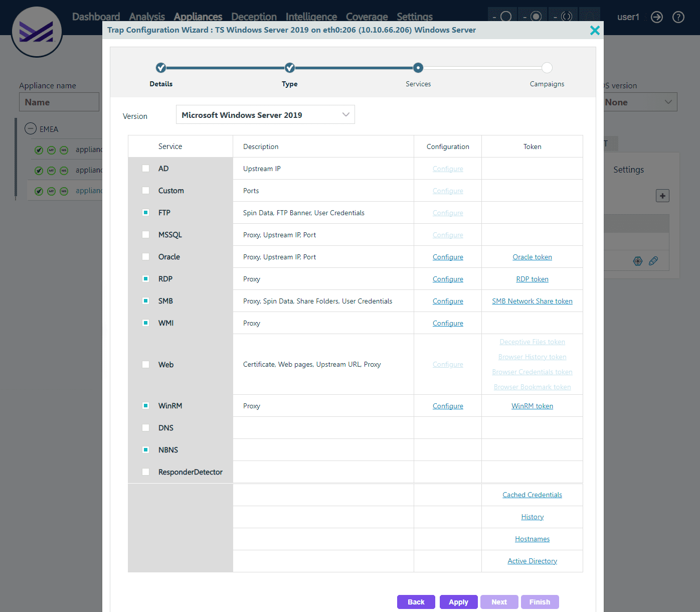
Task: Click the hollow circle status icon in header
Action: [x=506, y=17]
